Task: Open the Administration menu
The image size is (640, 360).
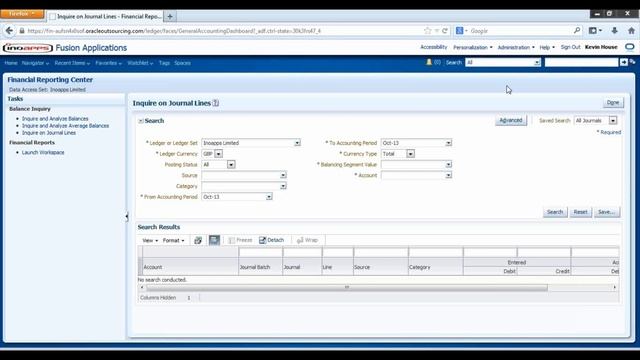Action: 516,47
